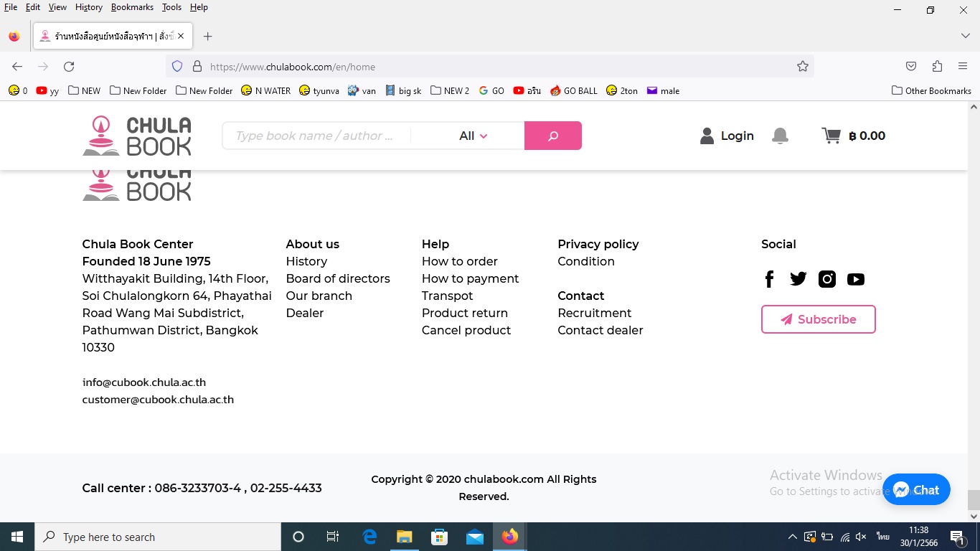Expand the All category dropdown

(473, 136)
